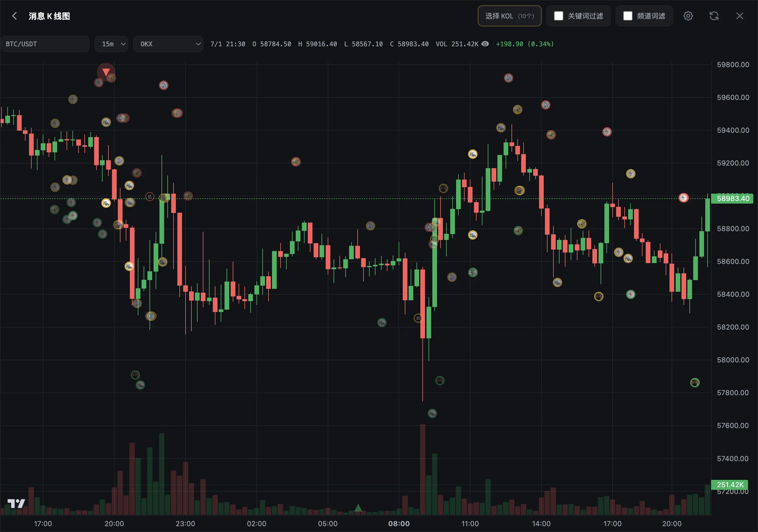
Task: Go back using the left arrow
Action: pos(14,16)
